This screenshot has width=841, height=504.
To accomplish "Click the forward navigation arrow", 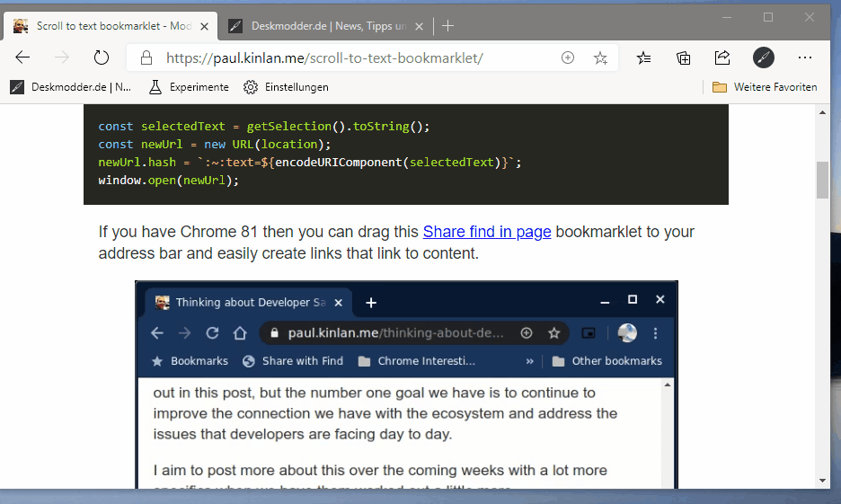I will pos(62,57).
